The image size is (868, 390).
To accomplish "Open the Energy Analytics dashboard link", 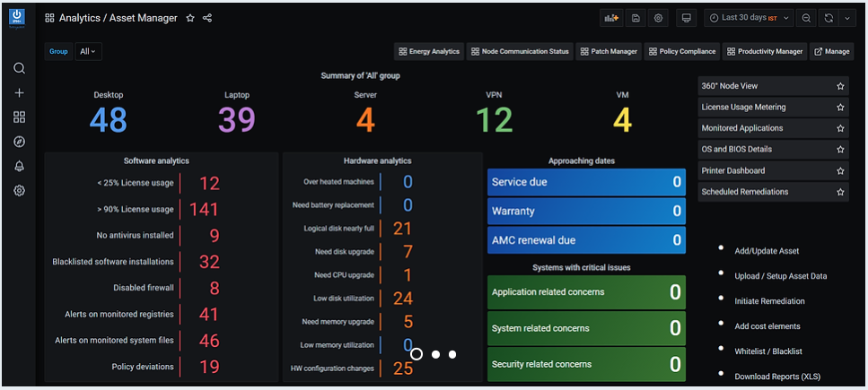I will pos(429,51).
